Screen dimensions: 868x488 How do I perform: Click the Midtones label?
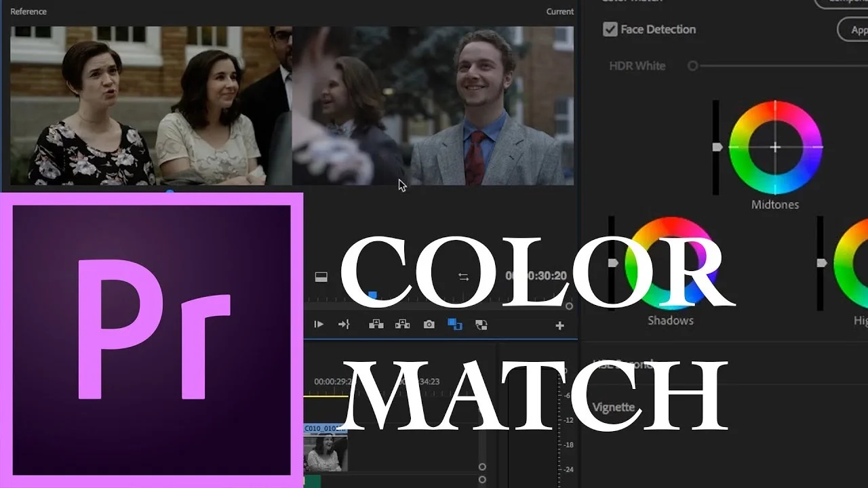pos(775,205)
